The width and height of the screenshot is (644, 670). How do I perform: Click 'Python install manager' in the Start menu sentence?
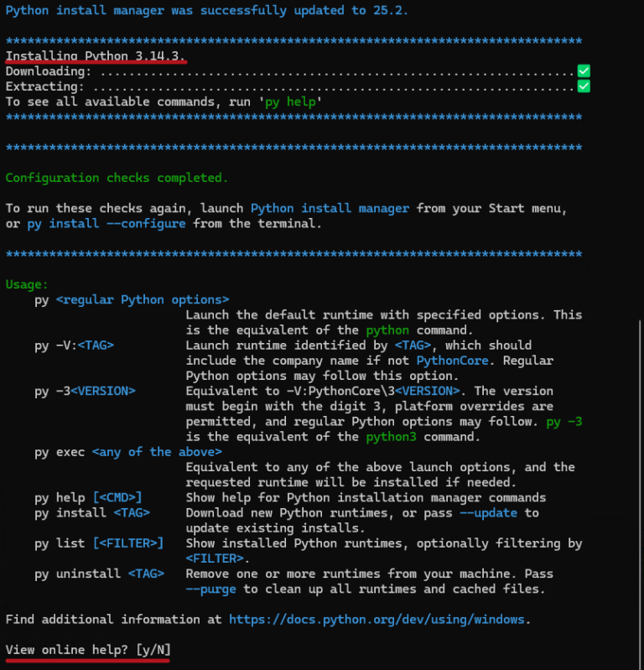coord(330,209)
